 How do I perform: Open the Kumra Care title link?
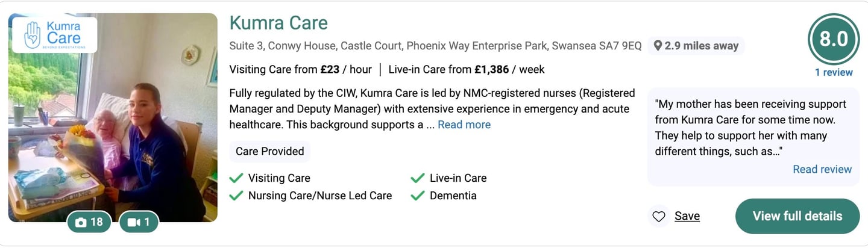click(x=278, y=23)
